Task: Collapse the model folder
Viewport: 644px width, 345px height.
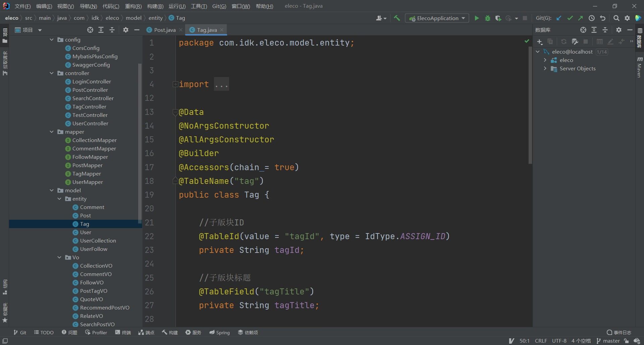Action: pos(52,190)
